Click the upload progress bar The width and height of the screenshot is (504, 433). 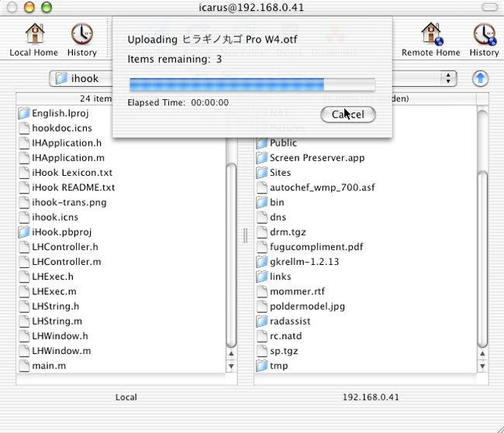click(x=252, y=84)
